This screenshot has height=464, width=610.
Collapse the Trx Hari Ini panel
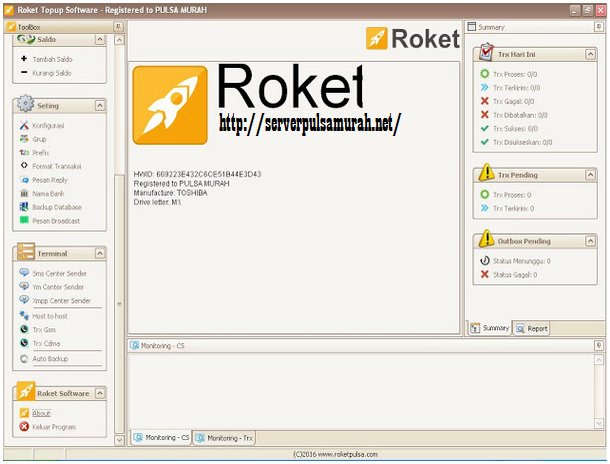(591, 54)
